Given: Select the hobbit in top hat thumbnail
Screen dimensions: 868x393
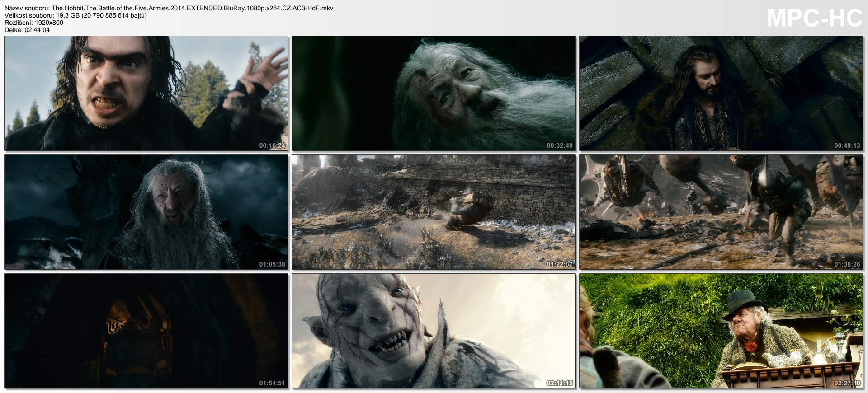Looking at the screenshot, I should (x=721, y=331).
